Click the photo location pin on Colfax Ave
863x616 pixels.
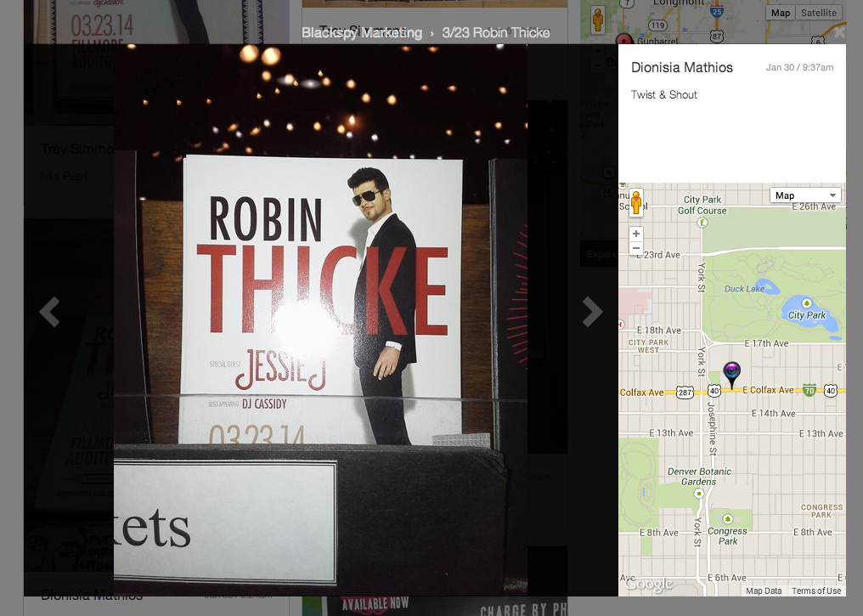[x=731, y=375]
